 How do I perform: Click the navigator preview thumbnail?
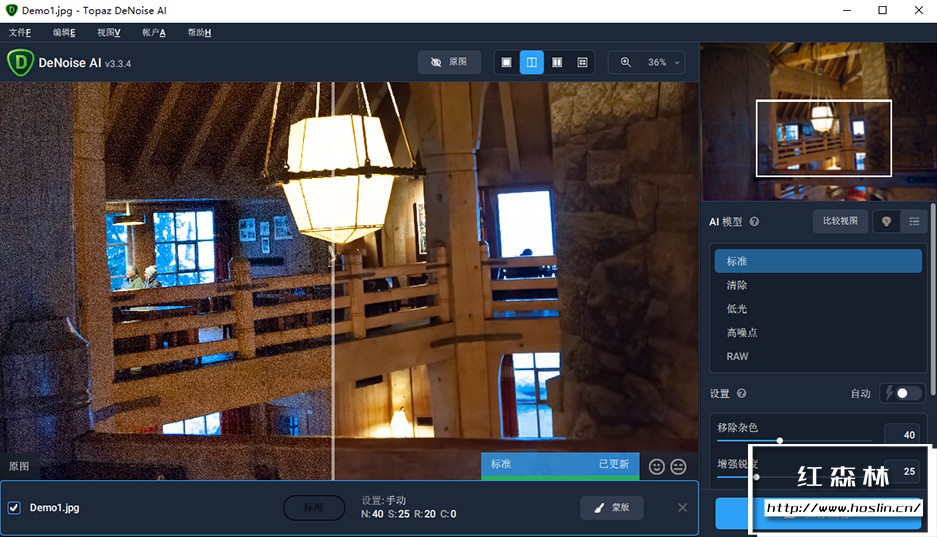[818, 121]
